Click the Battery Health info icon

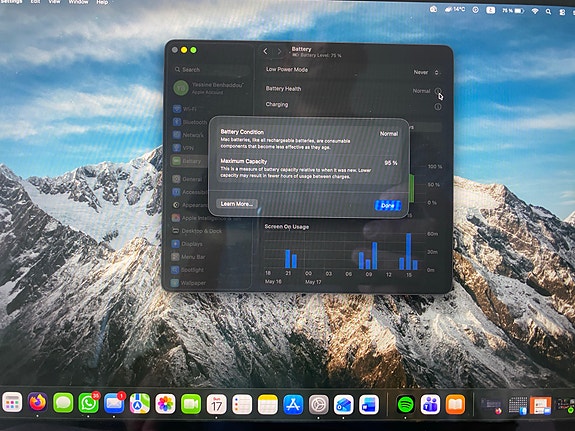point(437,91)
